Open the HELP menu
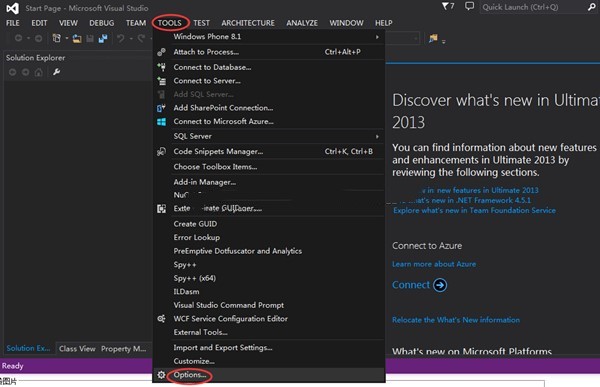600x387 pixels. pos(383,23)
